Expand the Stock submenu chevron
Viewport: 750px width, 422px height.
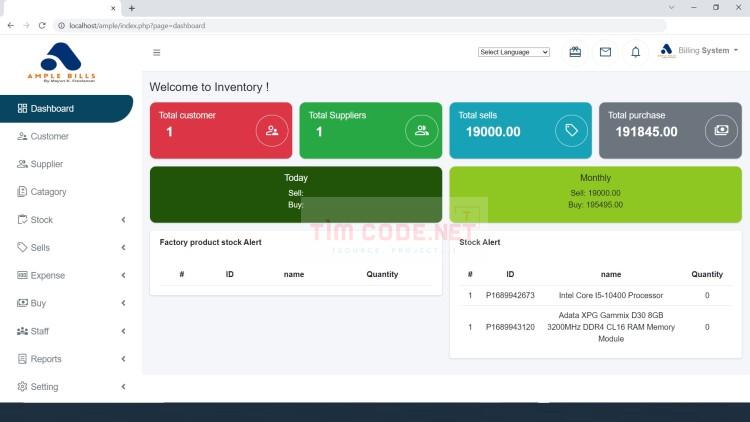coord(123,220)
